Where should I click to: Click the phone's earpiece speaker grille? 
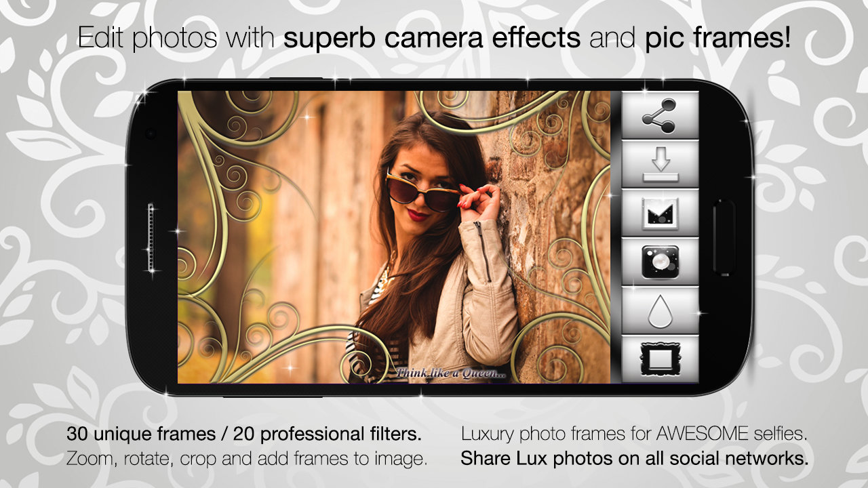coord(151,238)
